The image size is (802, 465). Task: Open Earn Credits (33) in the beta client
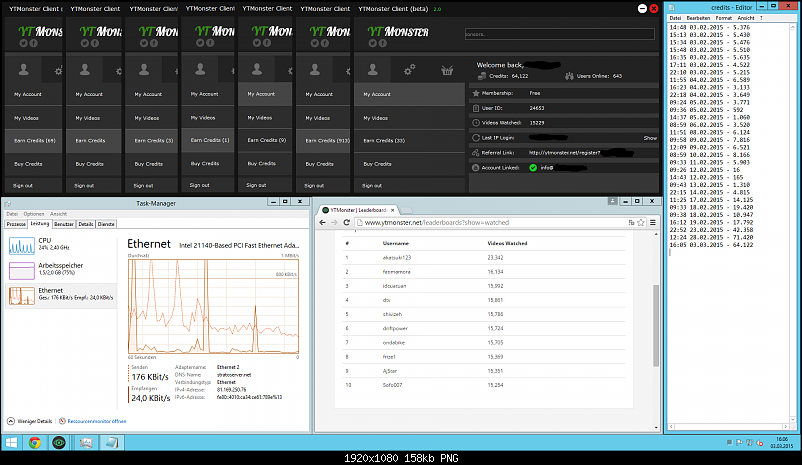coord(409,141)
